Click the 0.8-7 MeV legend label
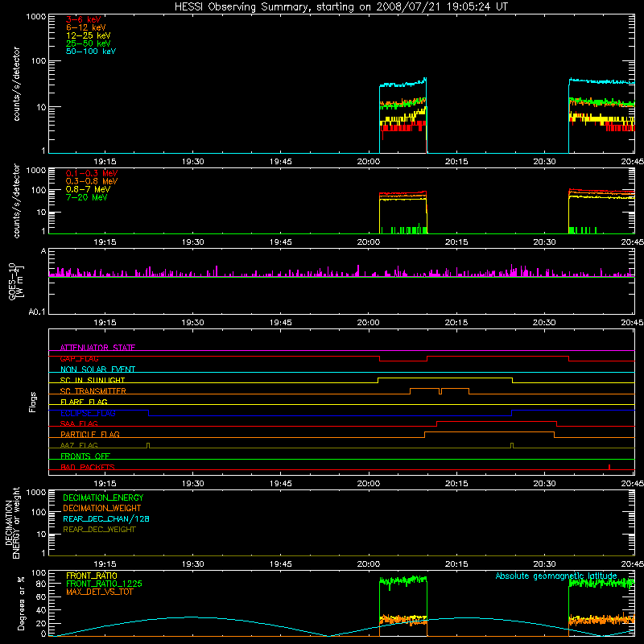This screenshot has height=644, width=644. (x=88, y=189)
